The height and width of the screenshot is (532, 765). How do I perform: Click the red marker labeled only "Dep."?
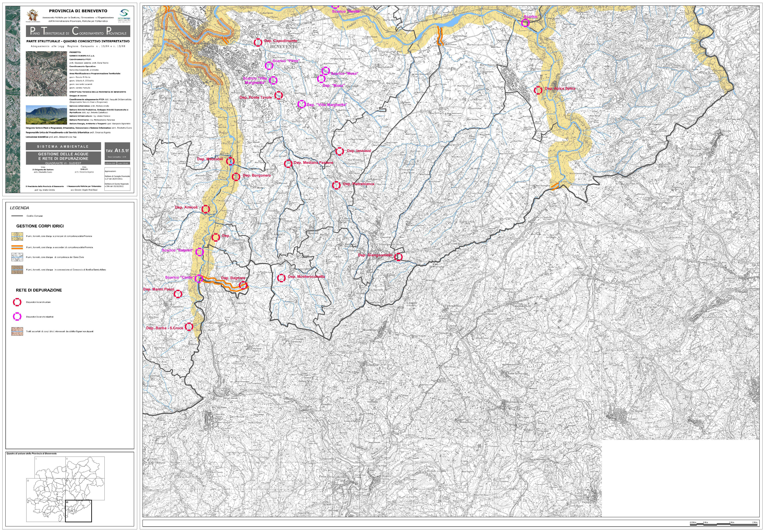216,238
